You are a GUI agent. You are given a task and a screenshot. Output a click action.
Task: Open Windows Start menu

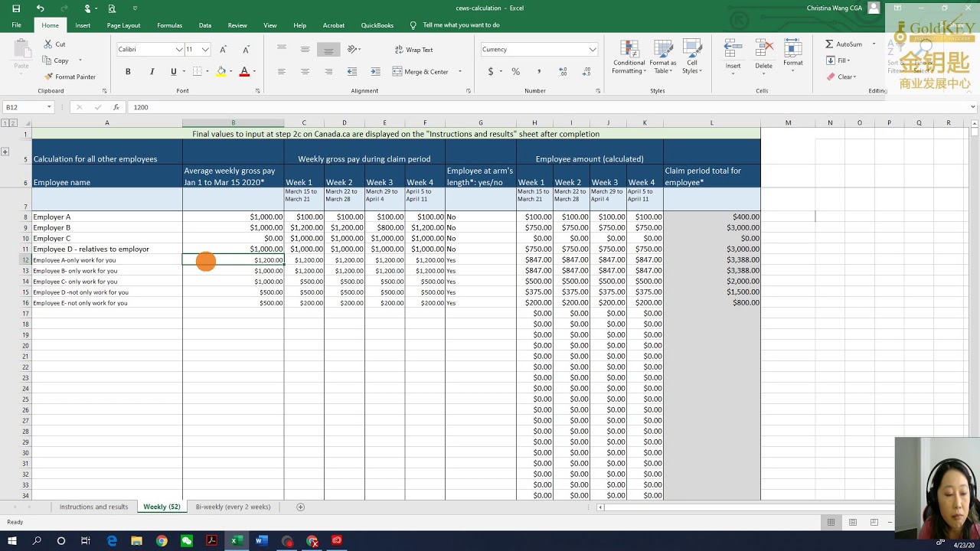12,541
